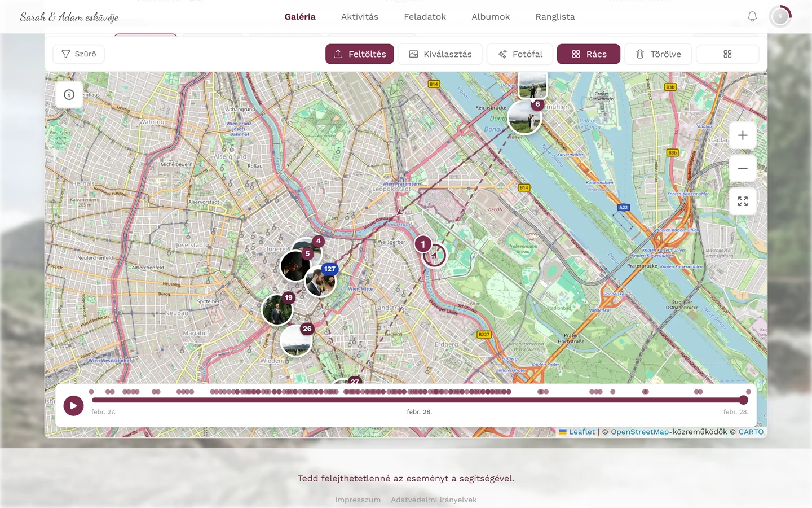Open the 127-photo map cluster

click(321, 280)
